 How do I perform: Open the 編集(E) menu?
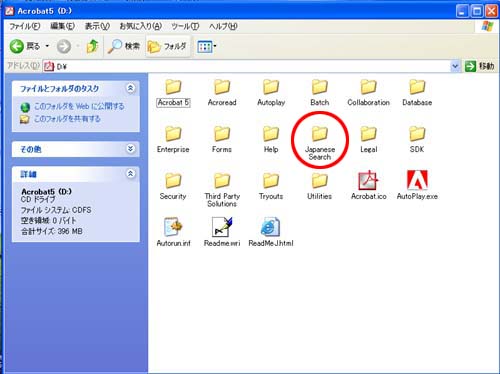point(62,26)
